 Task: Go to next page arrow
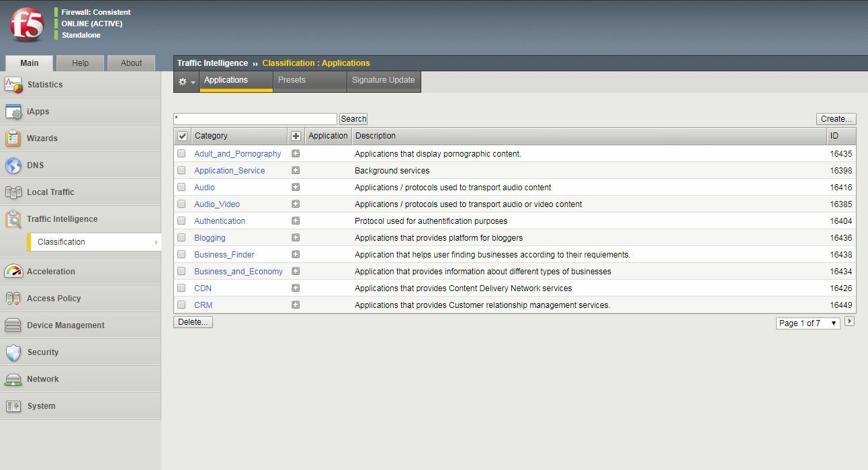point(850,322)
